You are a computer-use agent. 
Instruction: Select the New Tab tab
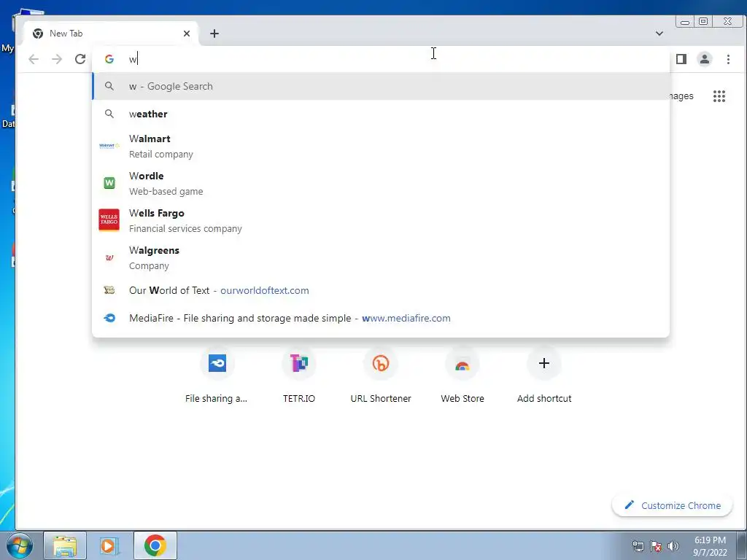tap(111, 34)
